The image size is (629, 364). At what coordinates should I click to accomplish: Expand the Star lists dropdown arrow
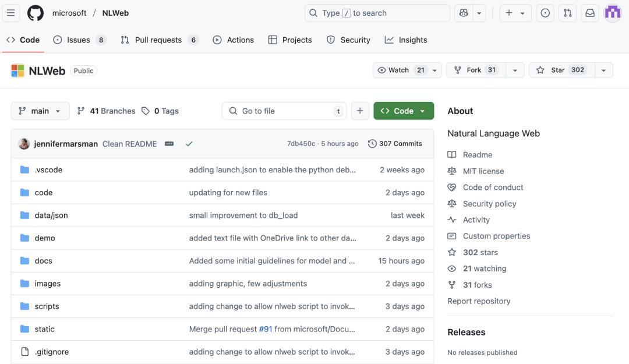coord(604,70)
